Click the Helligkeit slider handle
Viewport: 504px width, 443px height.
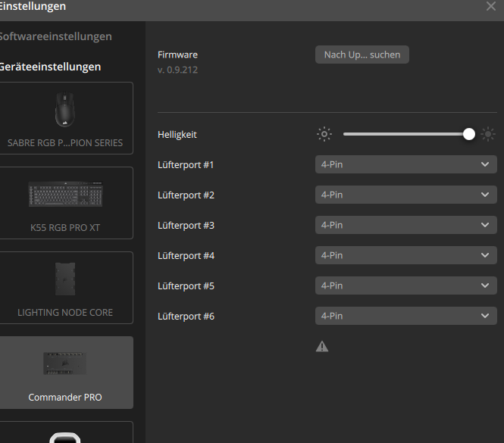[469, 134]
